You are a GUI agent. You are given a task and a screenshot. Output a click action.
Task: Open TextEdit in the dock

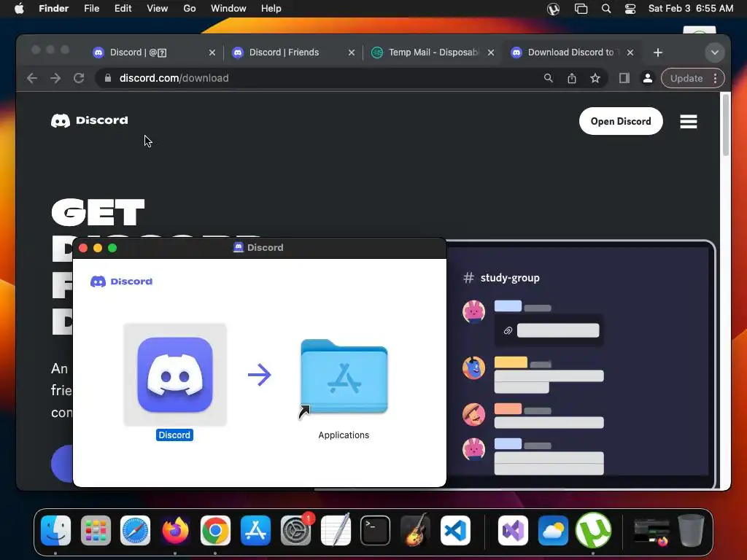(x=336, y=530)
